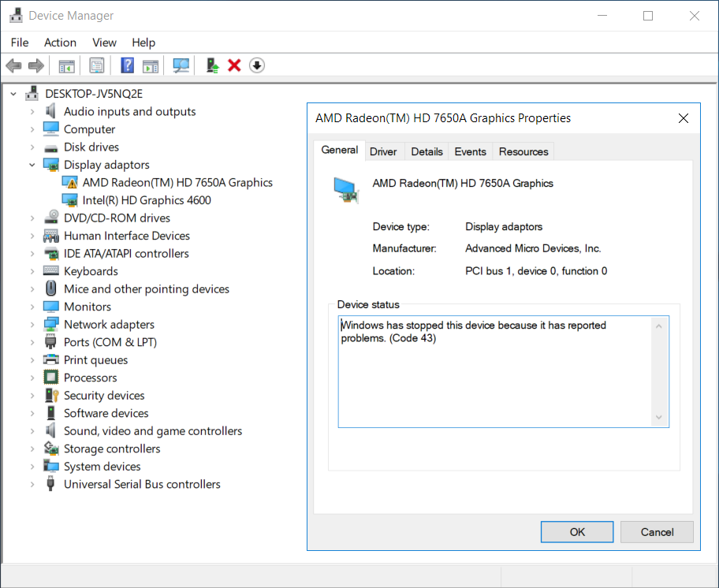This screenshot has height=588, width=719.
Task: Scan for hardware changes toolbar icon
Action: 181,65
